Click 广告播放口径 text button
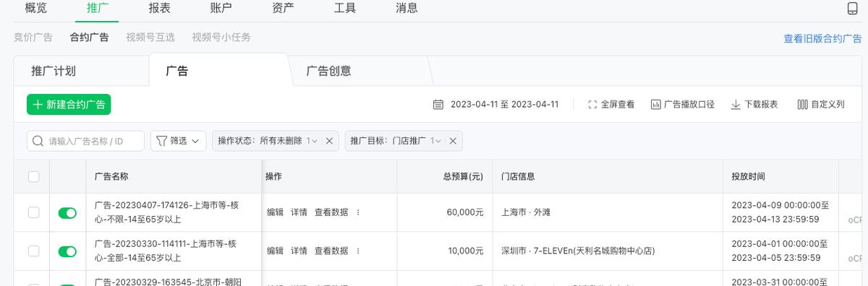This screenshot has width=868, height=286. point(689,105)
